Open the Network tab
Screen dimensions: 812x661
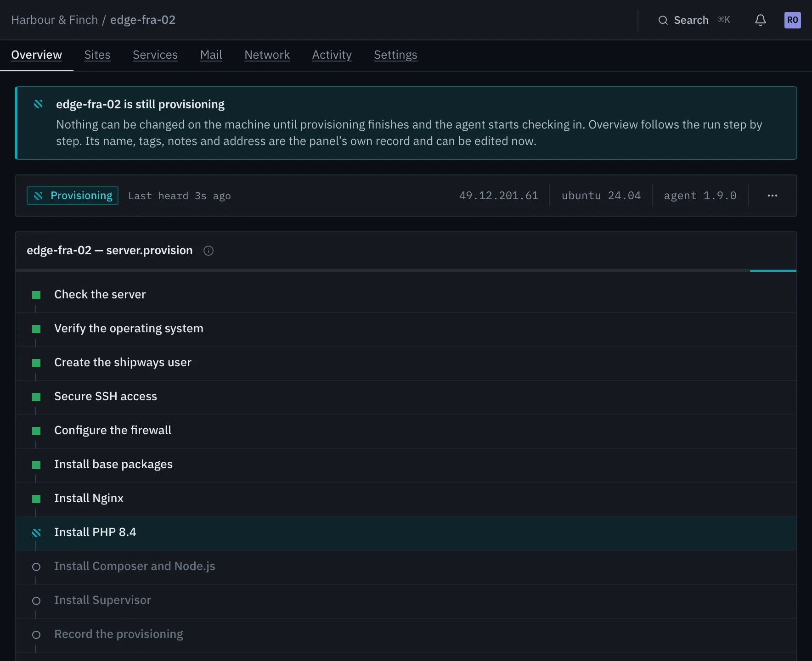(x=267, y=55)
